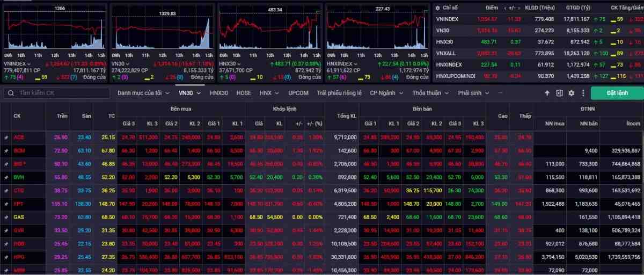Open ACB stock symbol

point(18,137)
